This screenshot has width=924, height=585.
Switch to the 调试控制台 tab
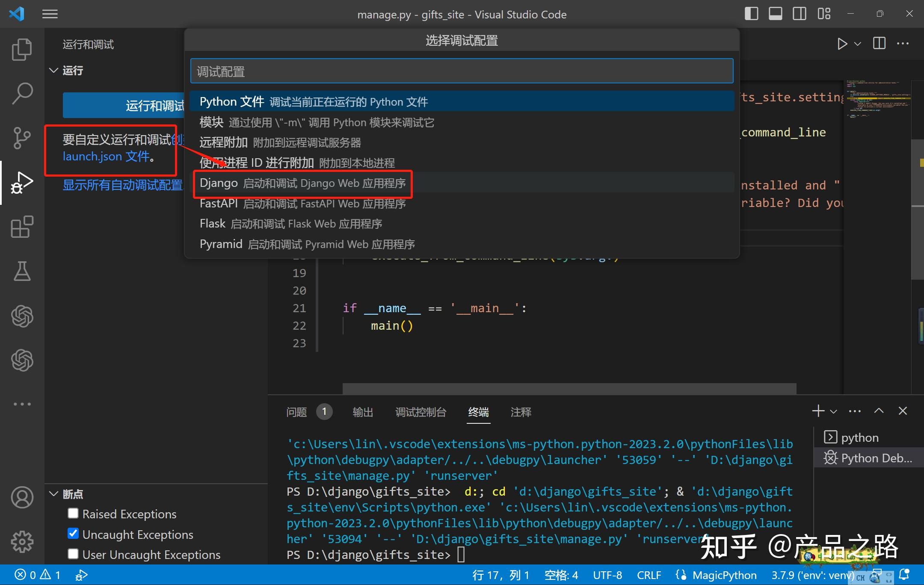[x=421, y=412]
